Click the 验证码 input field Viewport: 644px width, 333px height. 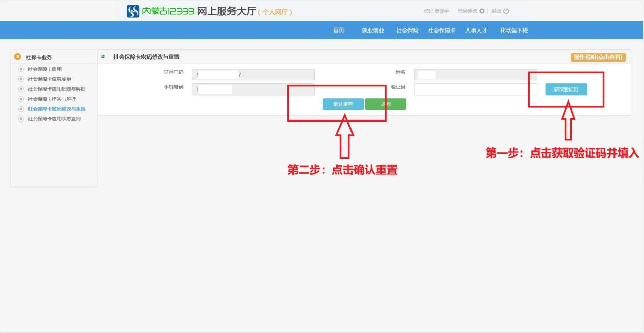pyautogui.click(x=475, y=89)
